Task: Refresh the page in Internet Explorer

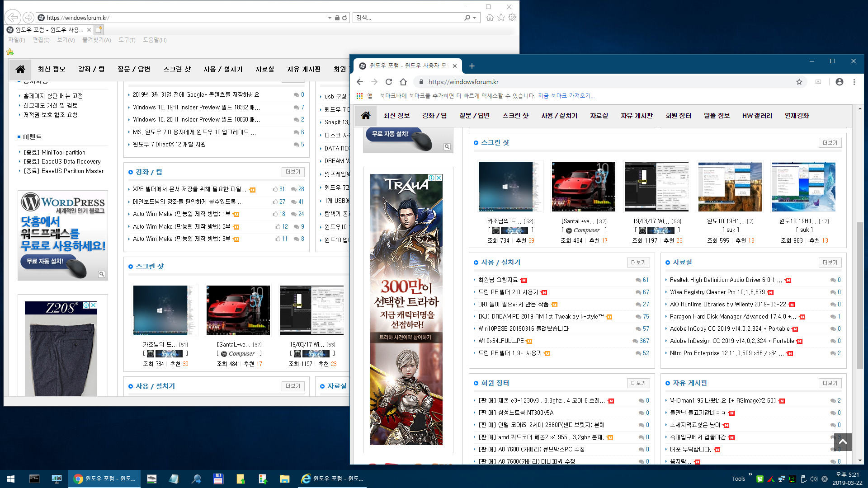Action: point(344,18)
